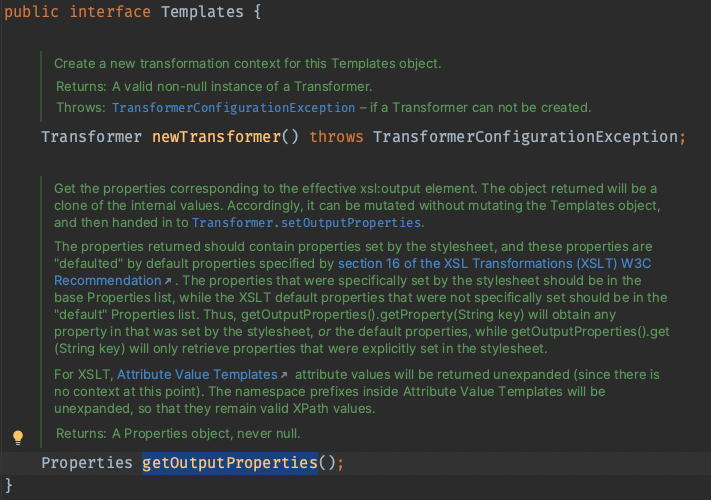Click the 'A valid non-null instance' returns text
This screenshot has width=711, height=500.
[x=234, y=87]
